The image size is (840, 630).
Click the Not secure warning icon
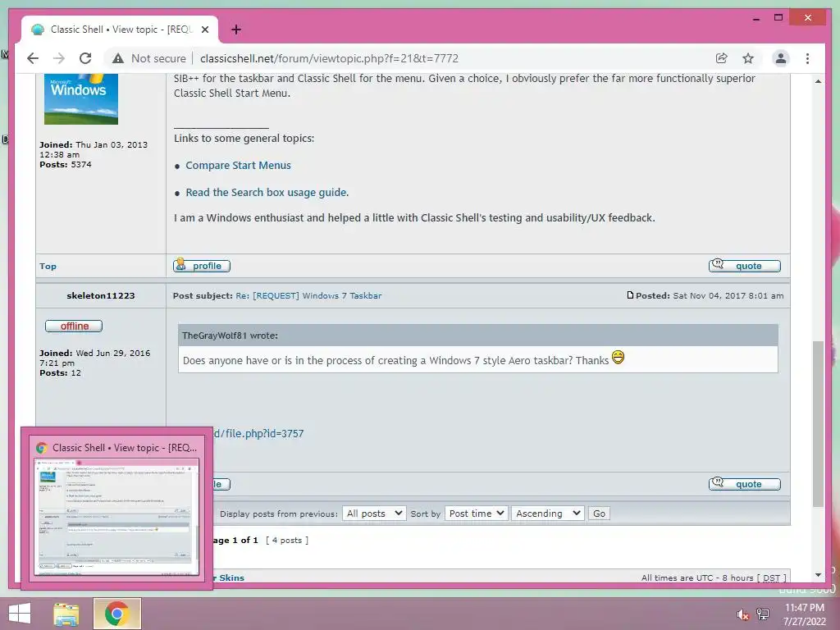(x=118, y=58)
